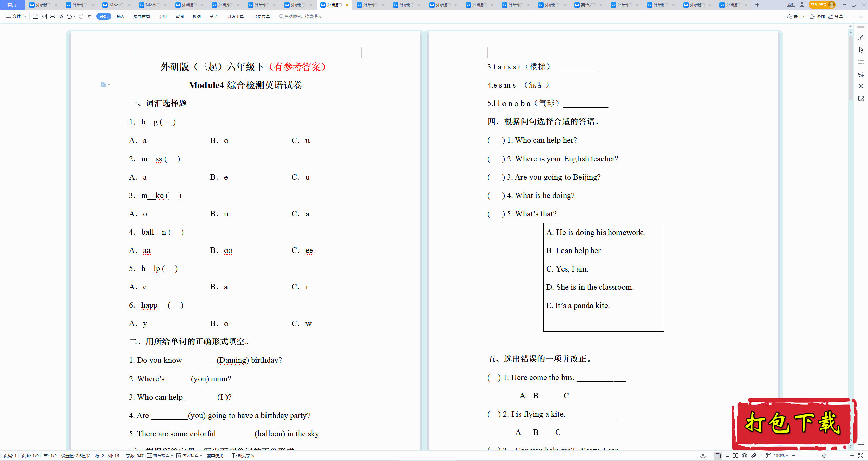The image size is (868, 461).
Task: Click the 协作 collaborate button
Action: 817,16
